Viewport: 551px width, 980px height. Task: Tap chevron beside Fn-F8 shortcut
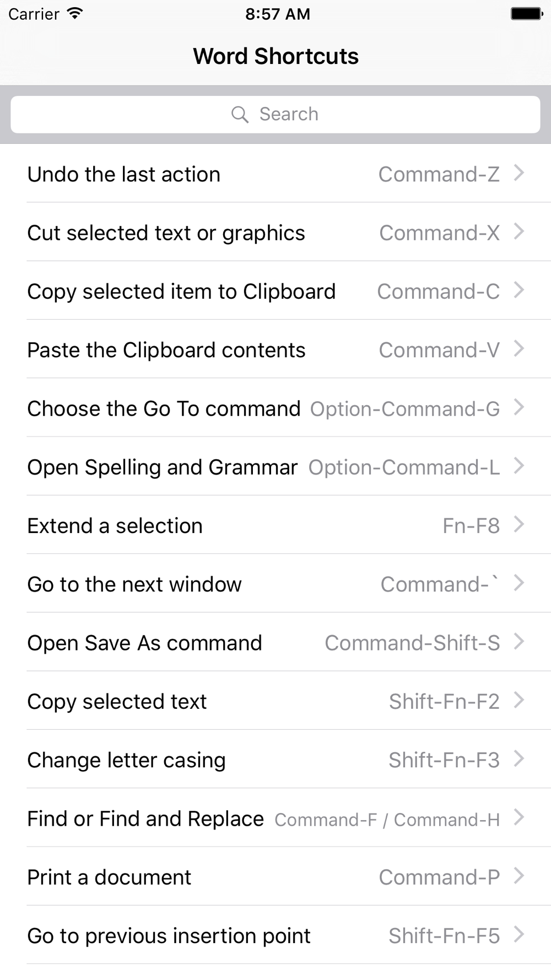pyautogui.click(x=518, y=525)
